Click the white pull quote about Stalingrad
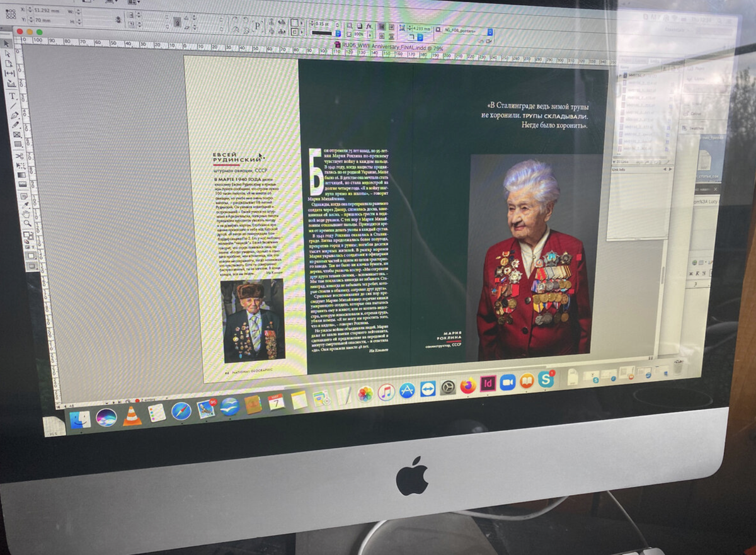 click(x=537, y=115)
